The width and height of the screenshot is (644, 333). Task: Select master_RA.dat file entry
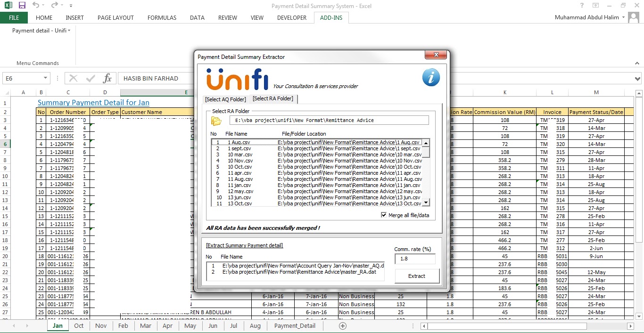coord(296,272)
